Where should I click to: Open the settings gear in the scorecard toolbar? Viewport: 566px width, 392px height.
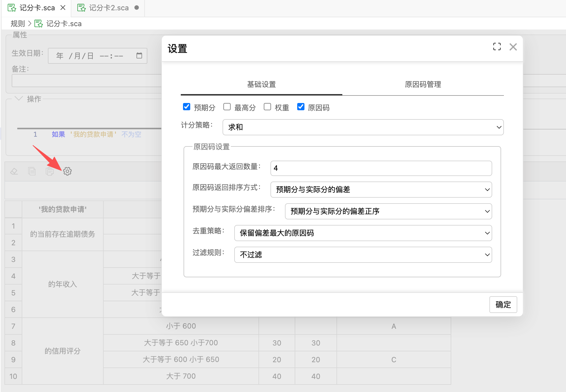click(67, 171)
